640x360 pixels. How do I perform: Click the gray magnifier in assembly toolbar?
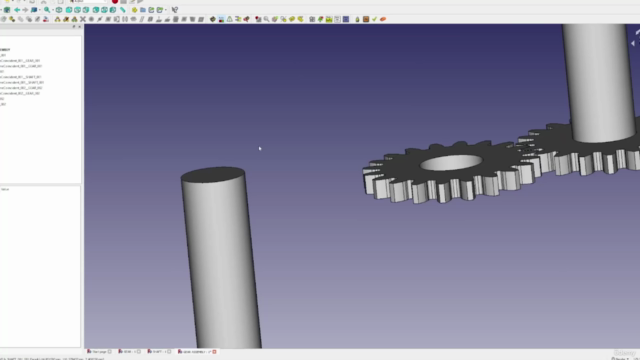(x=267, y=19)
